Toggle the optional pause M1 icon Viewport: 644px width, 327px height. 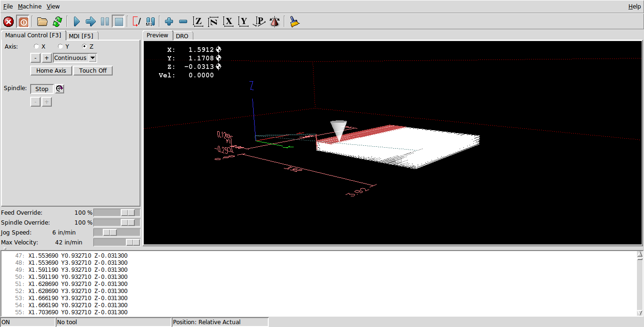150,22
